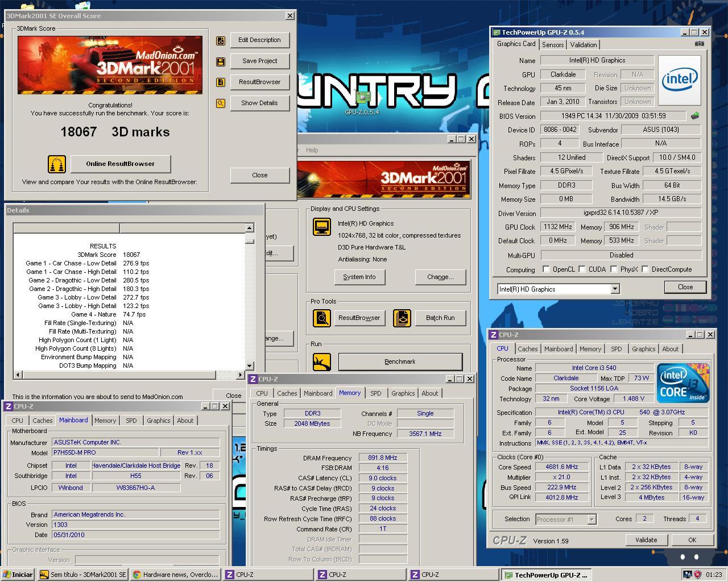Click the network tray icon

pyautogui.click(x=687, y=575)
